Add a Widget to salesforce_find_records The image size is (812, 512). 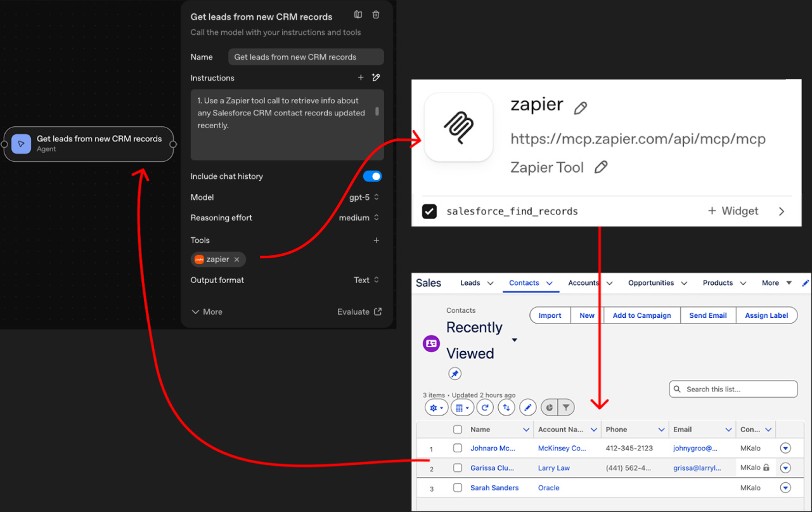pyautogui.click(x=733, y=211)
